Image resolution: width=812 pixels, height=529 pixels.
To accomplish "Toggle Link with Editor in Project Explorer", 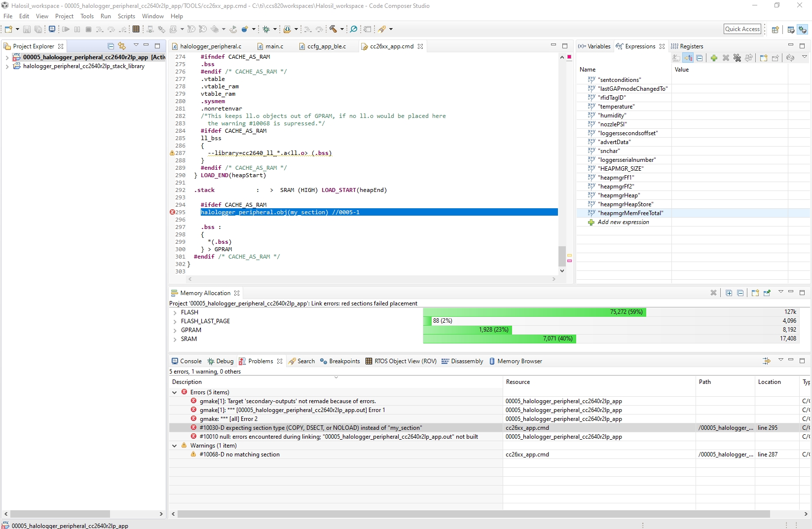I will pyautogui.click(x=122, y=46).
